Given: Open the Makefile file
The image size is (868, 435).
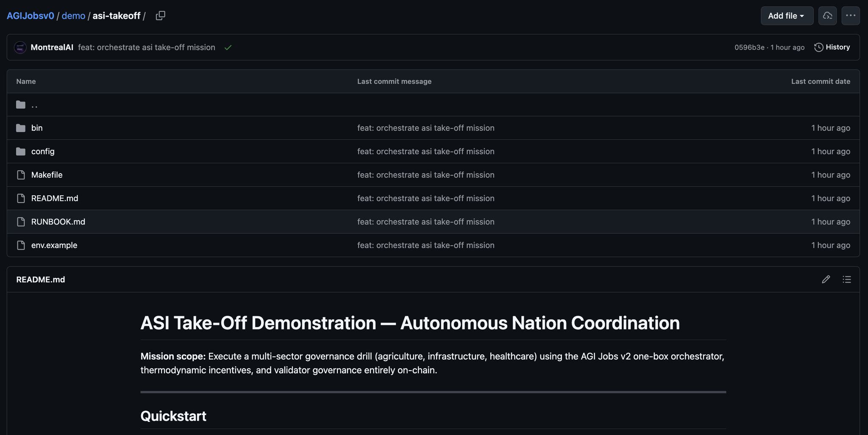Looking at the screenshot, I should [47, 175].
